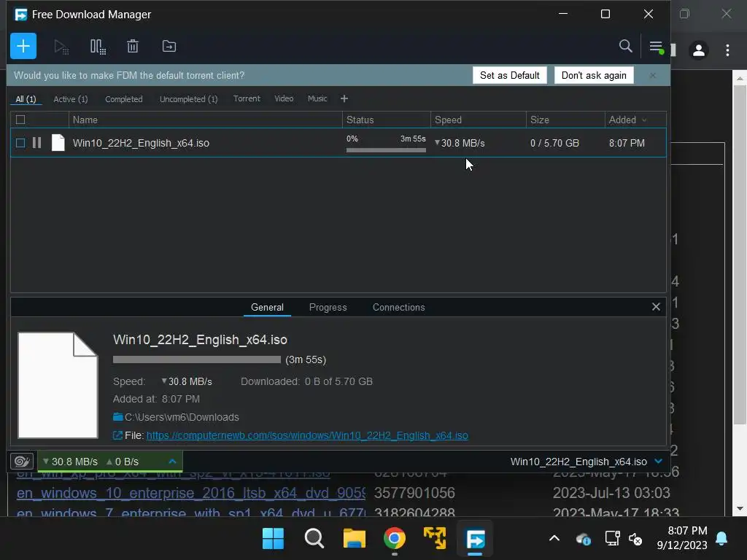
Task: Click the browser page vertical scrollbar
Action: (x=740, y=254)
